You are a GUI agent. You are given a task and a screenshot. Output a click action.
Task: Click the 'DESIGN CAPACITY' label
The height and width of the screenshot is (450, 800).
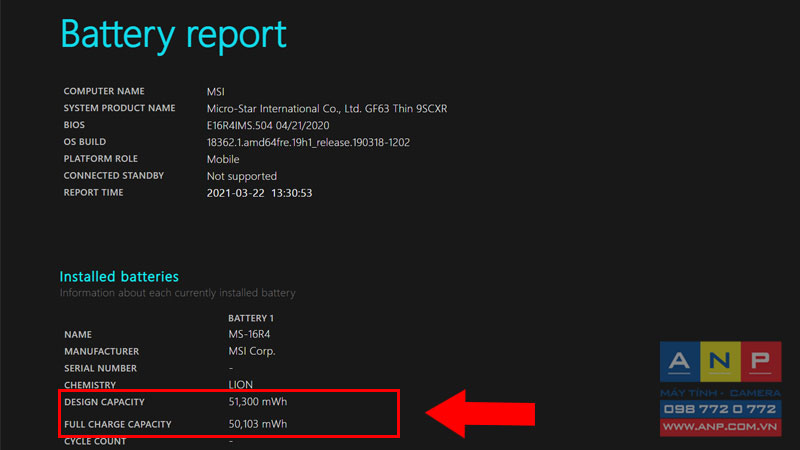105,402
